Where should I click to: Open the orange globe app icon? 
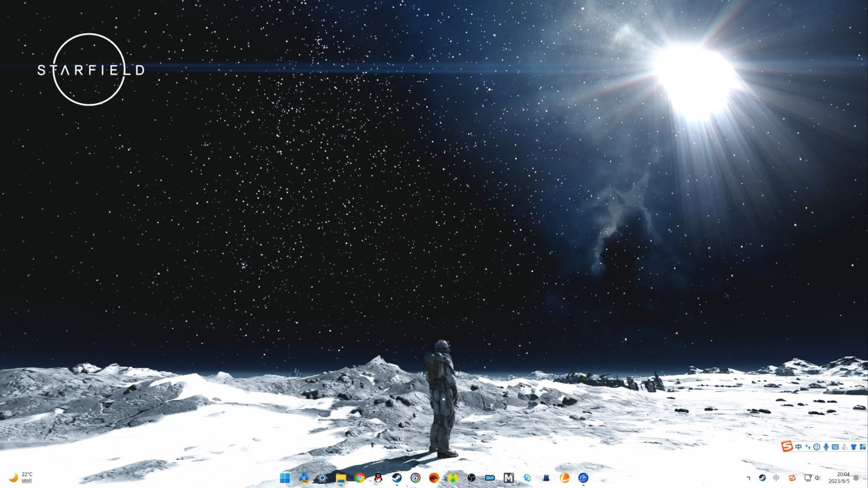click(565, 478)
